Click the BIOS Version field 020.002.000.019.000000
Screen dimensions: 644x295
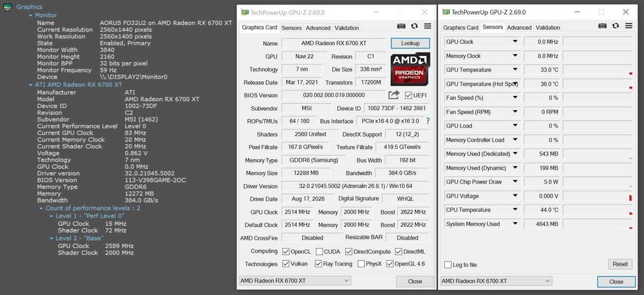click(x=334, y=95)
